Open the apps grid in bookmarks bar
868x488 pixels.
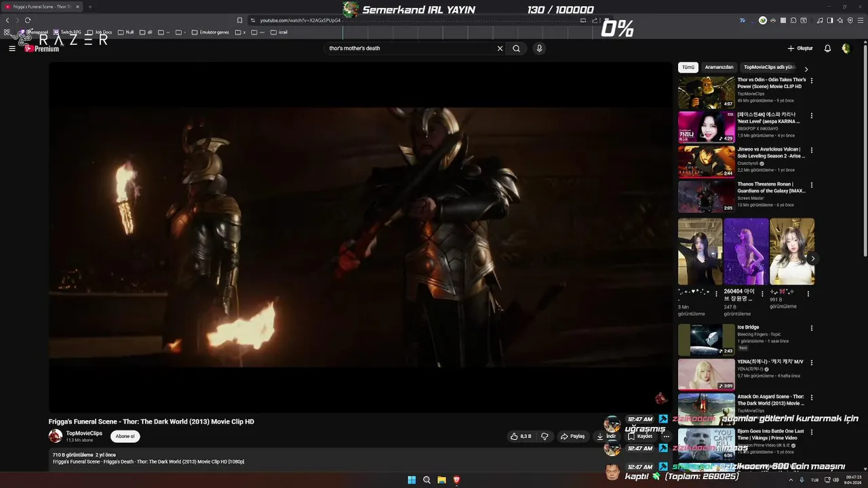coord(7,32)
